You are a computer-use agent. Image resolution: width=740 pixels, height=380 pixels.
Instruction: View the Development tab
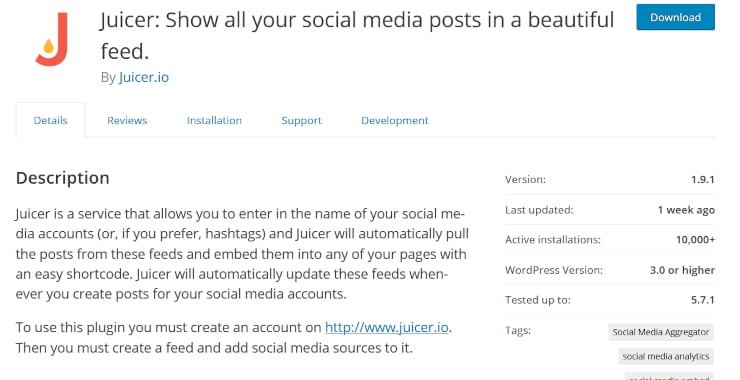[395, 120]
